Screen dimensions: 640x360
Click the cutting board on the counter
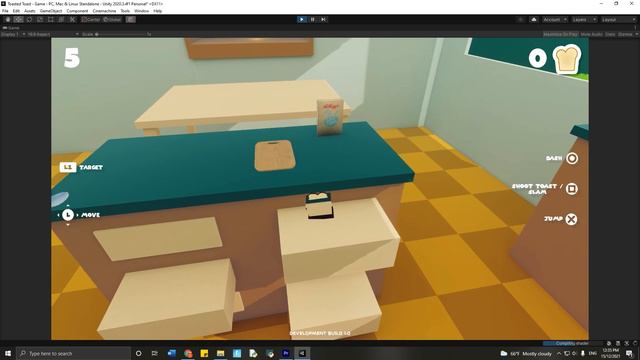275,155
